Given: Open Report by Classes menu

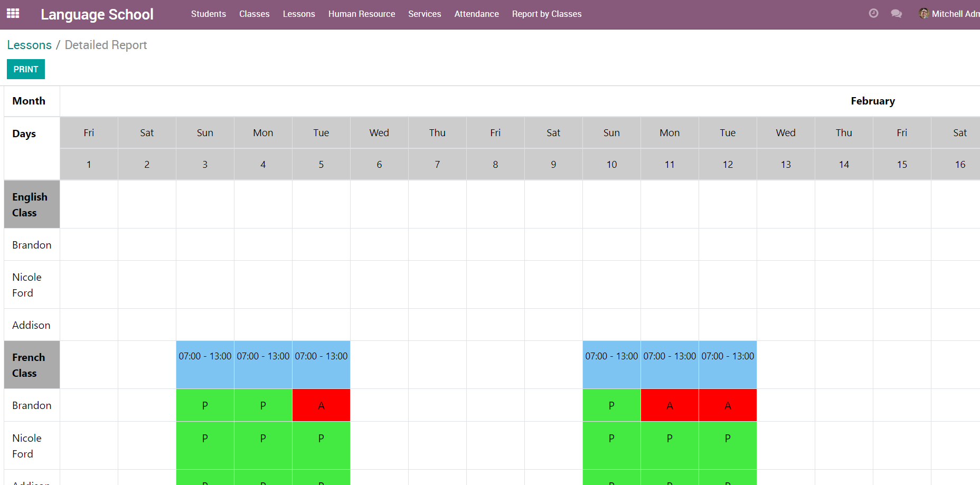Looking at the screenshot, I should 546,14.
